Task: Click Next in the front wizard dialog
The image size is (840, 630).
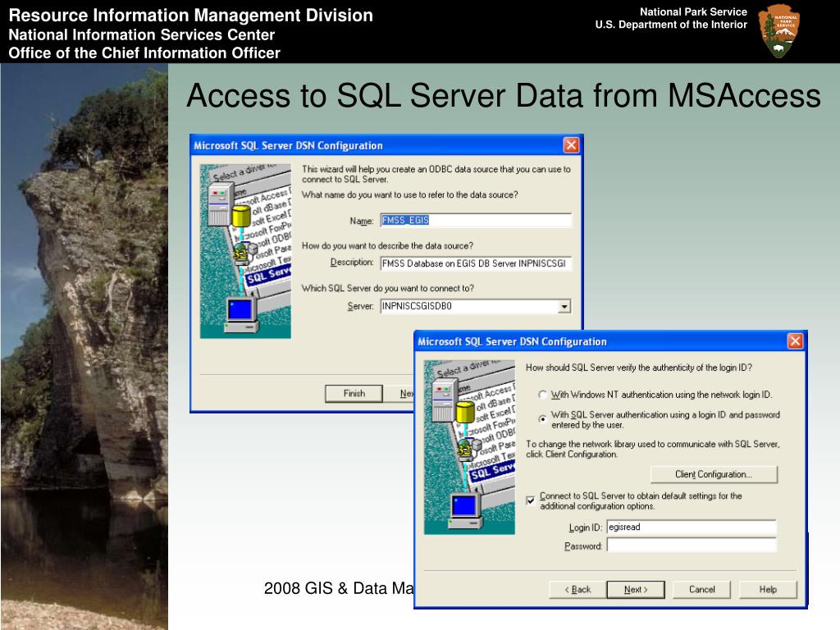Action: point(636,589)
